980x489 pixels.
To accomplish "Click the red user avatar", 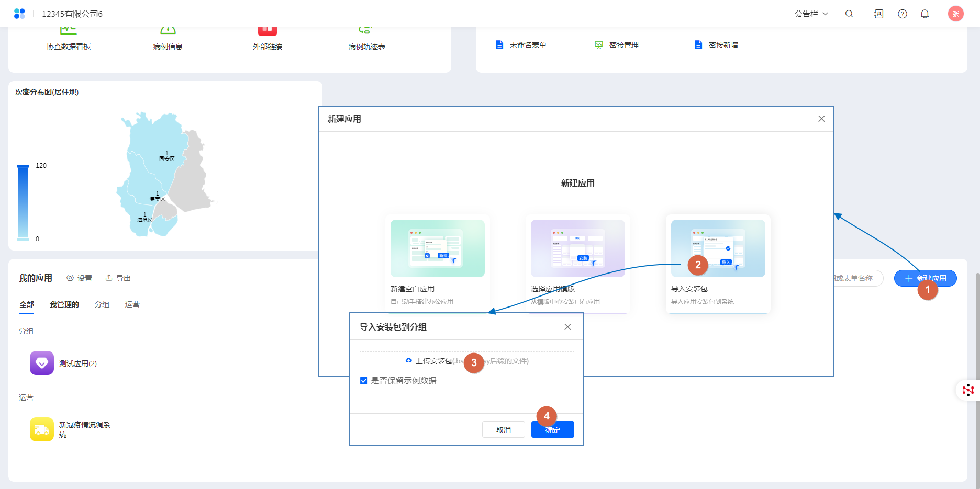I will click(956, 14).
